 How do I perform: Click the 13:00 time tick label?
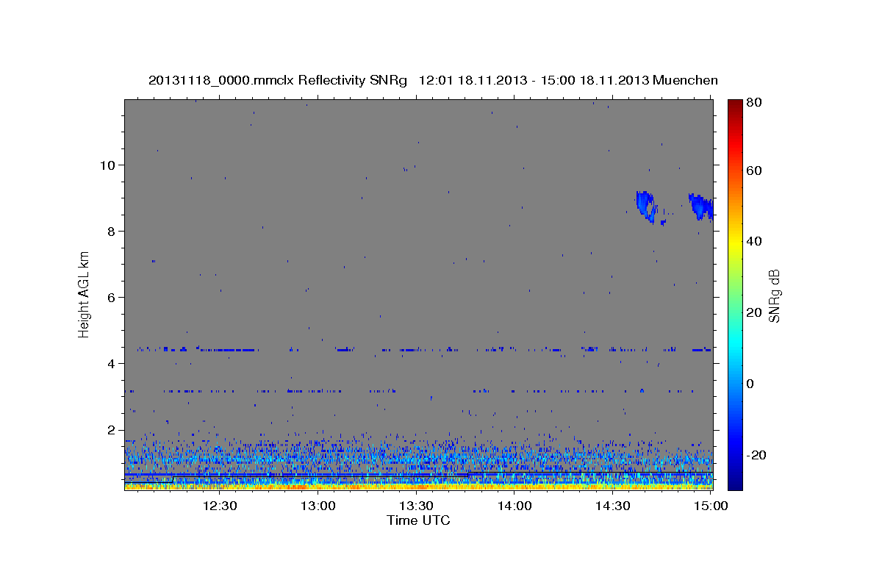[319, 506]
